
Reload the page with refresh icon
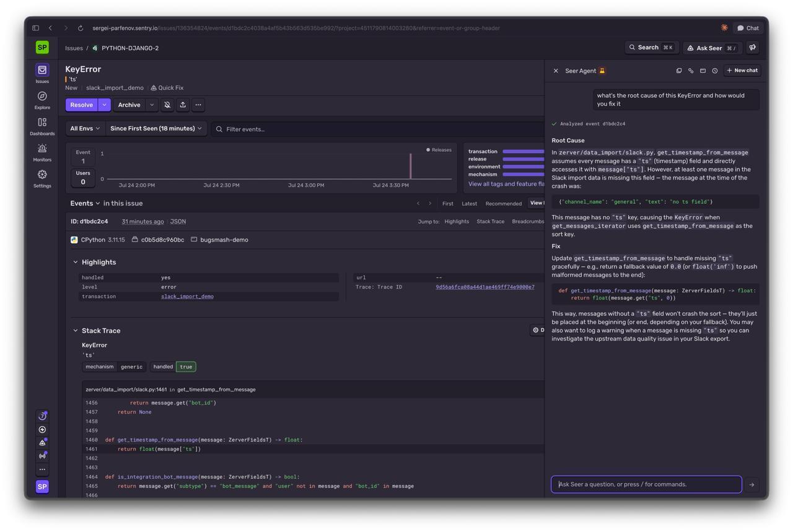[81, 28]
